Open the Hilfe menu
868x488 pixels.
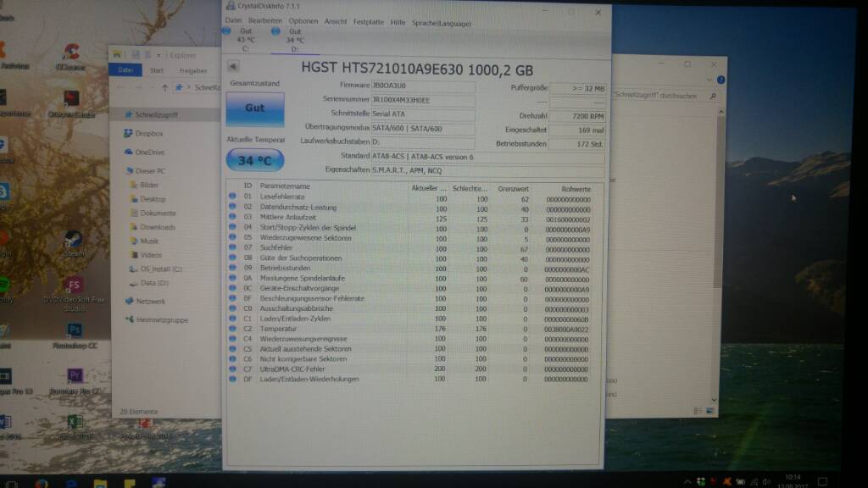coord(398,23)
